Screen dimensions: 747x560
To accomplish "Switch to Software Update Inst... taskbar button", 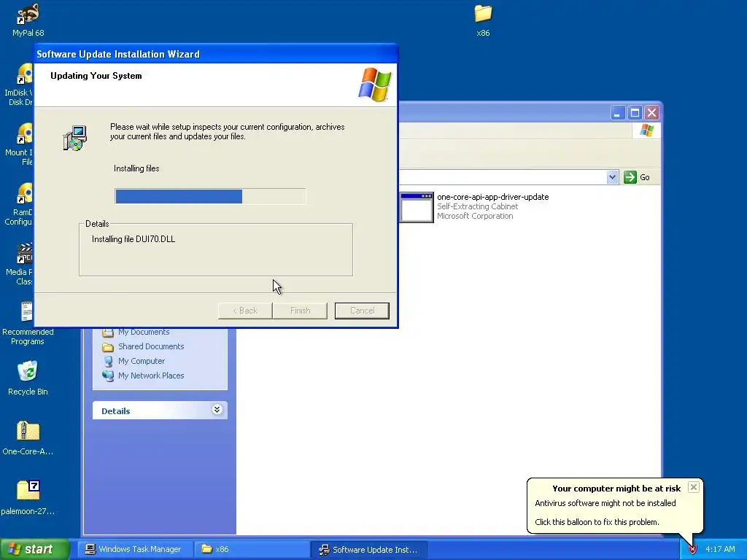I will click(x=368, y=549).
